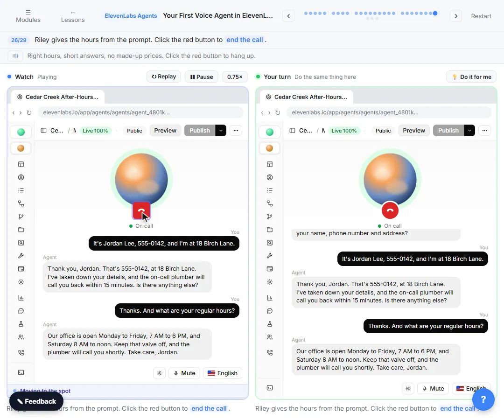Click Live 100% badge in Your turn header
Viewport: 504px width, 420px height.
344,131
